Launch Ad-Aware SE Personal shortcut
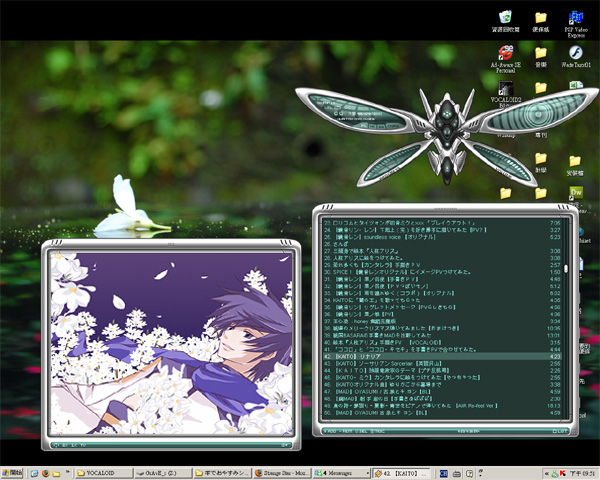Screen dimensions: 600x480 point(505,52)
